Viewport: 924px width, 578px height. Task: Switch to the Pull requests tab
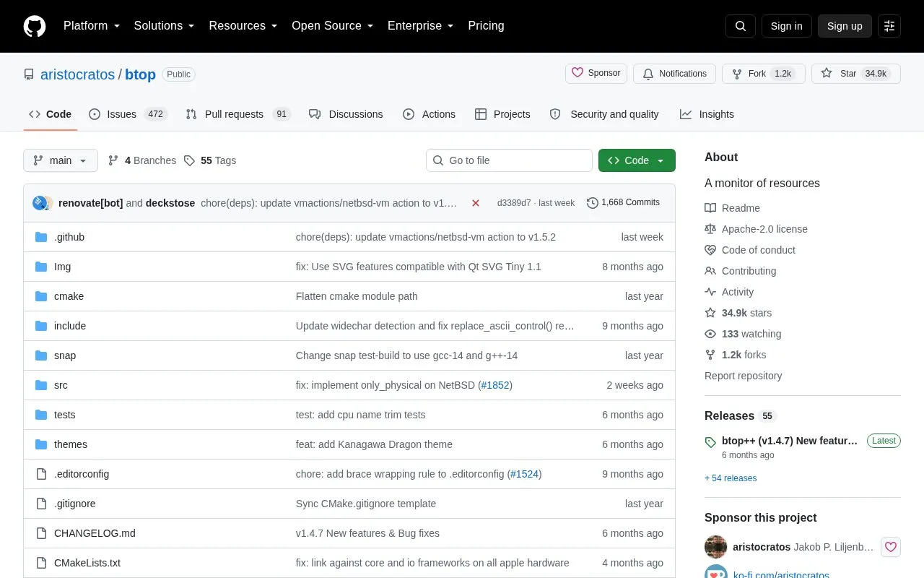237,114
